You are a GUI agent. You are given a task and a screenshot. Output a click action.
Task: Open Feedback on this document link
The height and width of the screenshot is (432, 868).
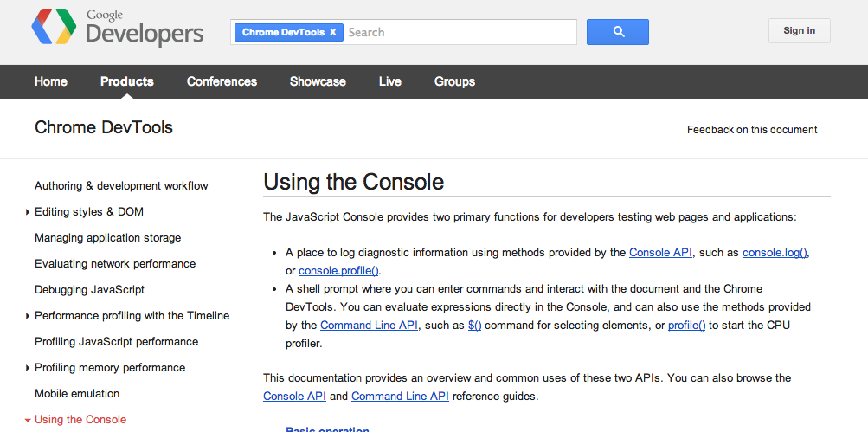pos(751,130)
